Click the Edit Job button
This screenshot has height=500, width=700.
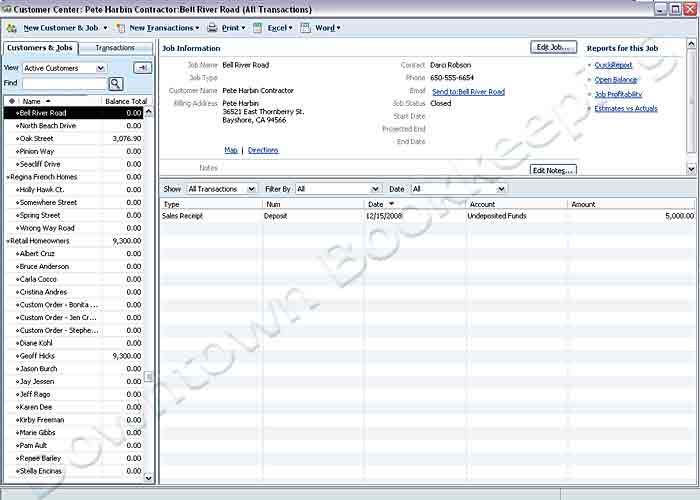tap(553, 47)
